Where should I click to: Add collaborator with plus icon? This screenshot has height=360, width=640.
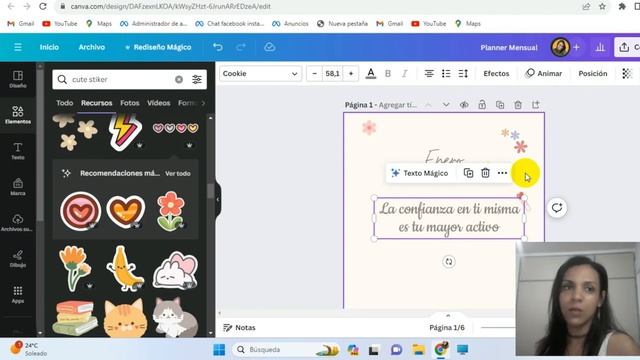[x=576, y=47]
